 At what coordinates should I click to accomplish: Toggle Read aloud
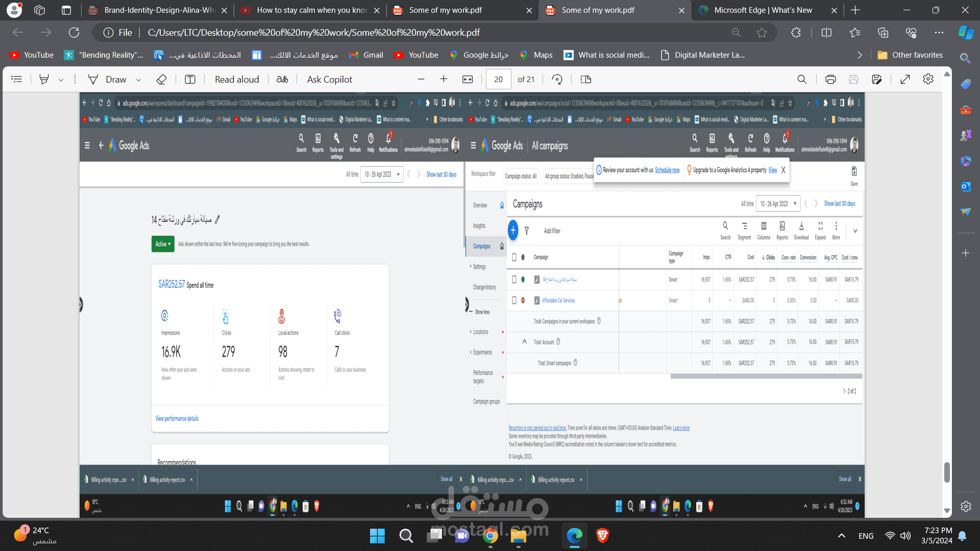(x=237, y=79)
